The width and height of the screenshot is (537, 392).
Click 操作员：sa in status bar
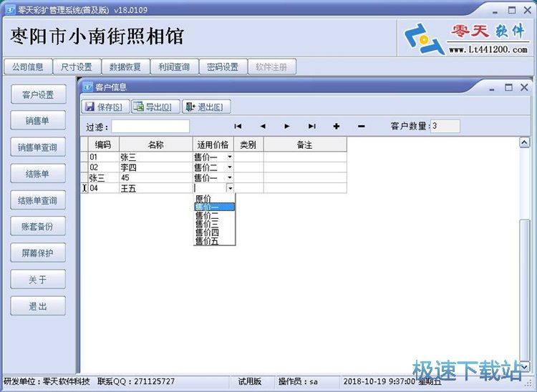(298, 381)
